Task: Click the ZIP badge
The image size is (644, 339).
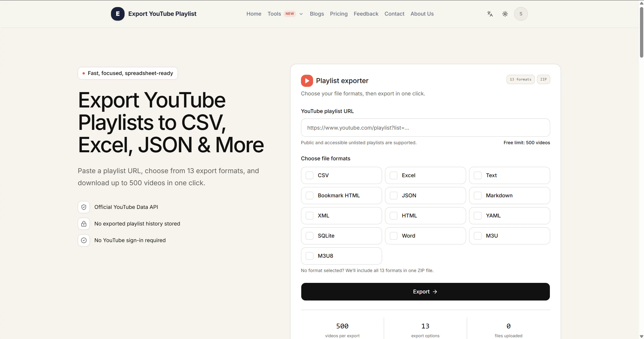Action: tap(543, 80)
